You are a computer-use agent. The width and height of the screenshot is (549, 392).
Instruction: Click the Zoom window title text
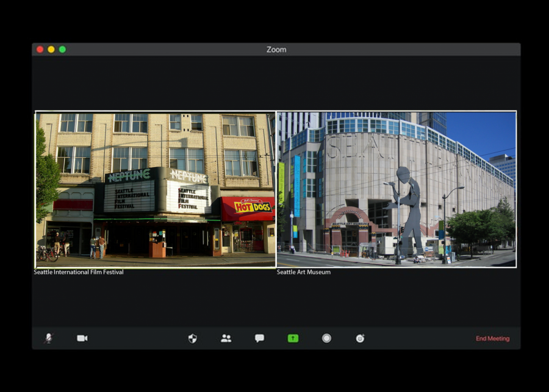click(276, 49)
